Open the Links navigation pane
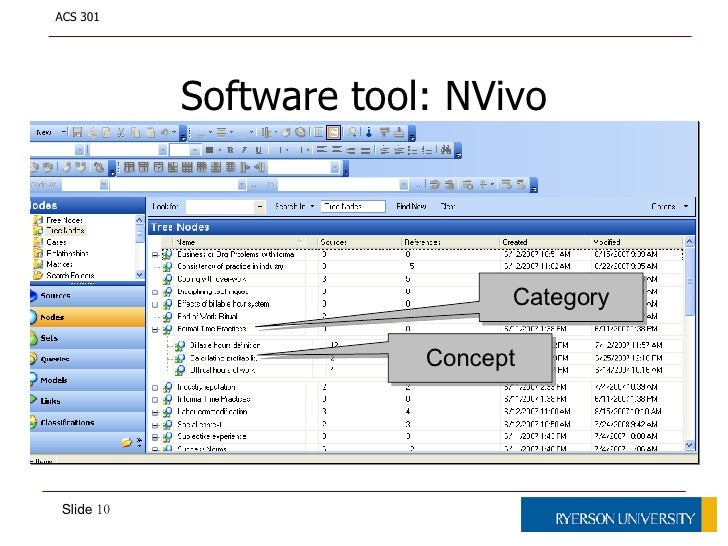This screenshot has width=728, height=546. (87, 401)
